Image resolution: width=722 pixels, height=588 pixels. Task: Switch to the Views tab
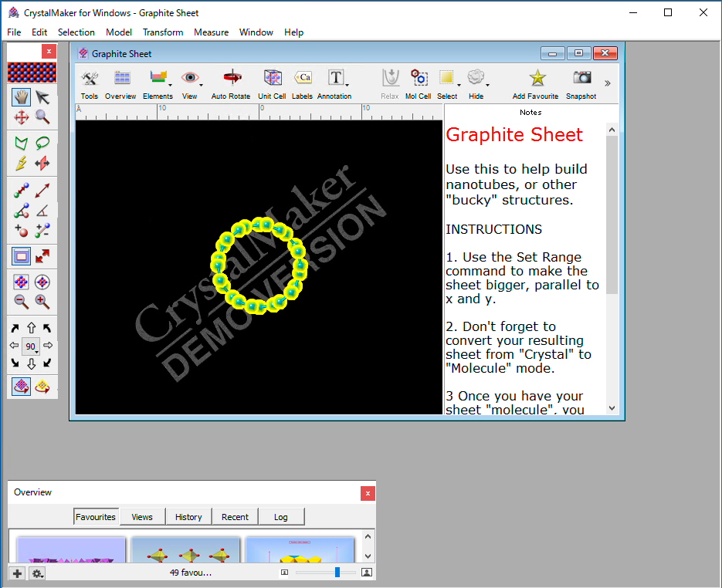(142, 517)
